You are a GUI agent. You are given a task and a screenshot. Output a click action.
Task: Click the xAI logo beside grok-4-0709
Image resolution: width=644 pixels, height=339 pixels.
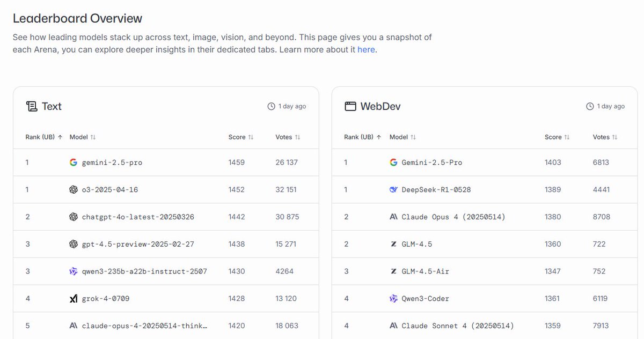coord(74,298)
